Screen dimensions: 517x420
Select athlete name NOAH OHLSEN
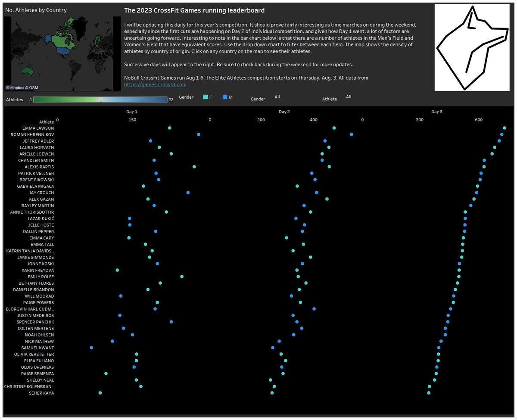40,335
